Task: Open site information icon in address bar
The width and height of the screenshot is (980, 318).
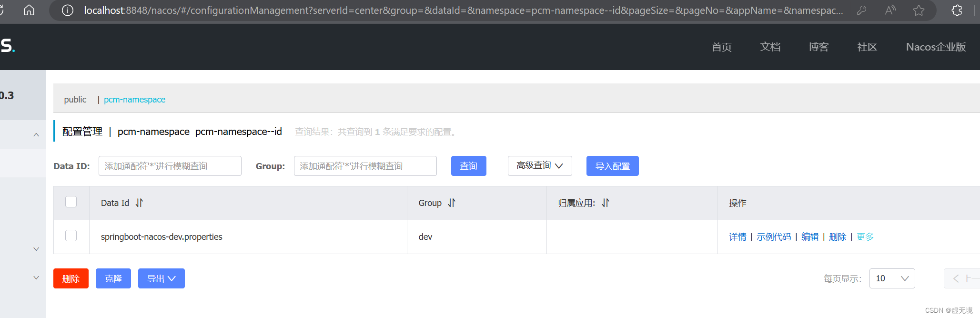Action: point(68,10)
